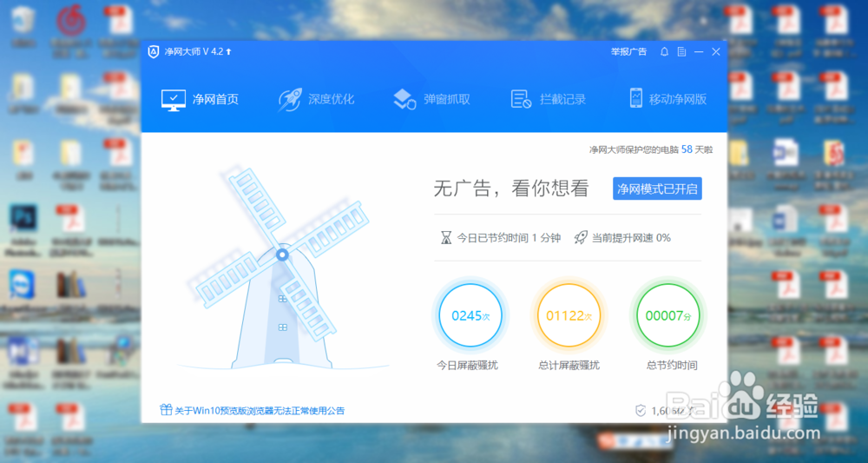Image resolution: width=868 pixels, height=463 pixels.
Task: Click the hourglass icon beside 今日已节约时间
Action: pyautogui.click(x=445, y=238)
